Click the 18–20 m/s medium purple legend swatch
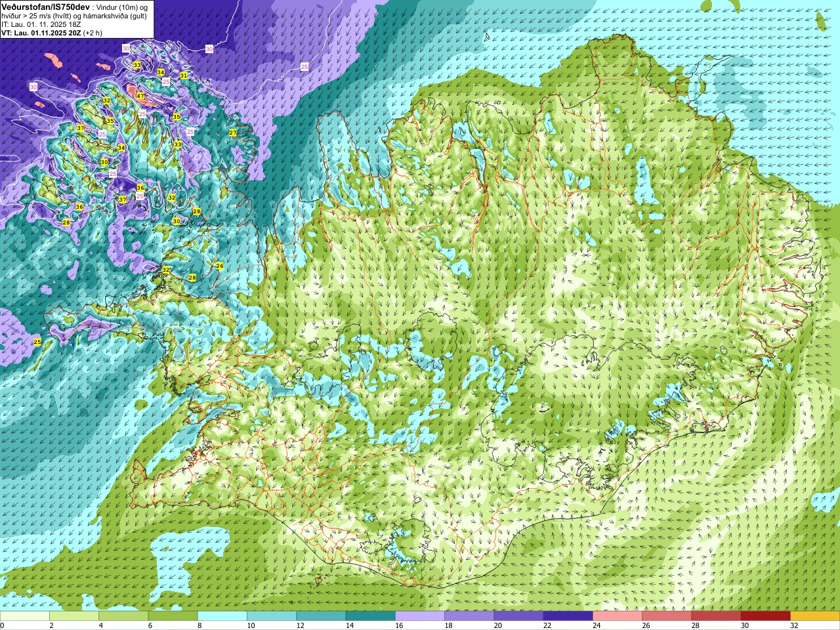The height and width of the screenshot is (630, 840). coord(469,616)
